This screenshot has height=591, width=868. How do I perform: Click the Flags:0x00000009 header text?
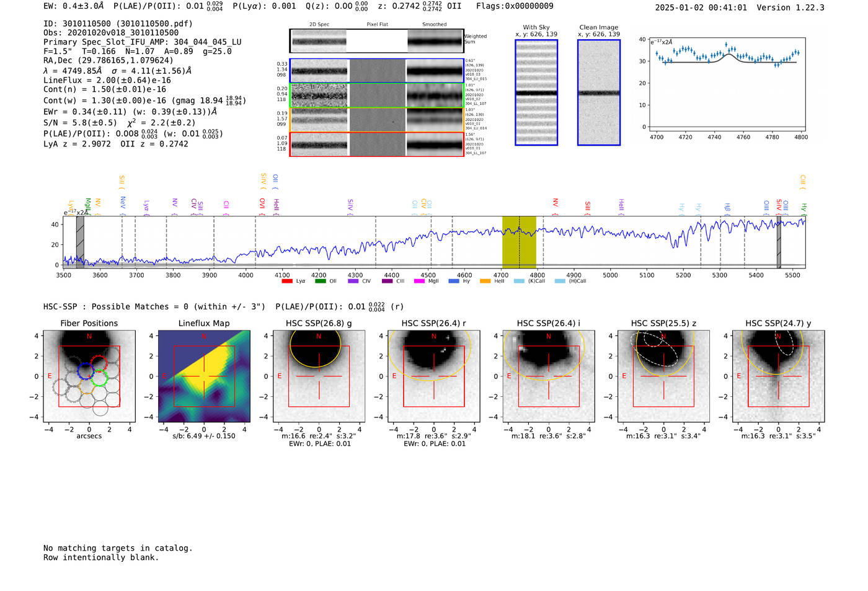(515, 6)
